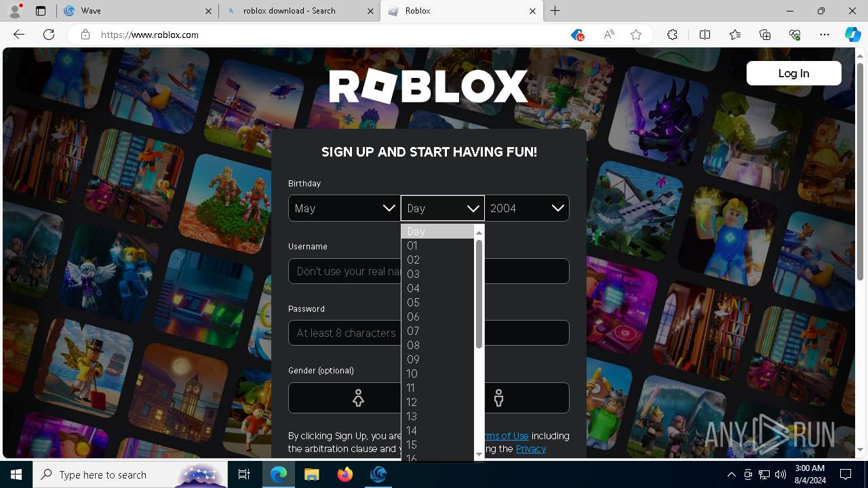The image size is (868, 488).
Task: Click the day list scrollbar thumb
Action: (479, 293)
